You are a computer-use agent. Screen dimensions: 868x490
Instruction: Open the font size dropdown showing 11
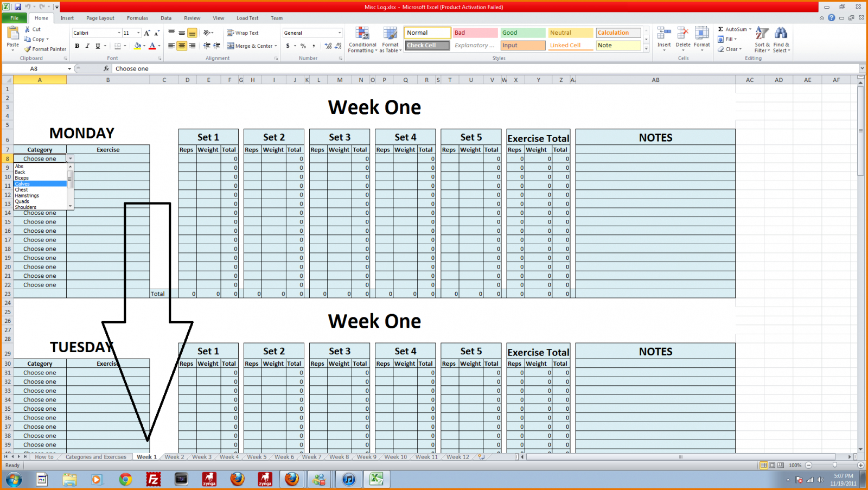[x=138, y=33]
